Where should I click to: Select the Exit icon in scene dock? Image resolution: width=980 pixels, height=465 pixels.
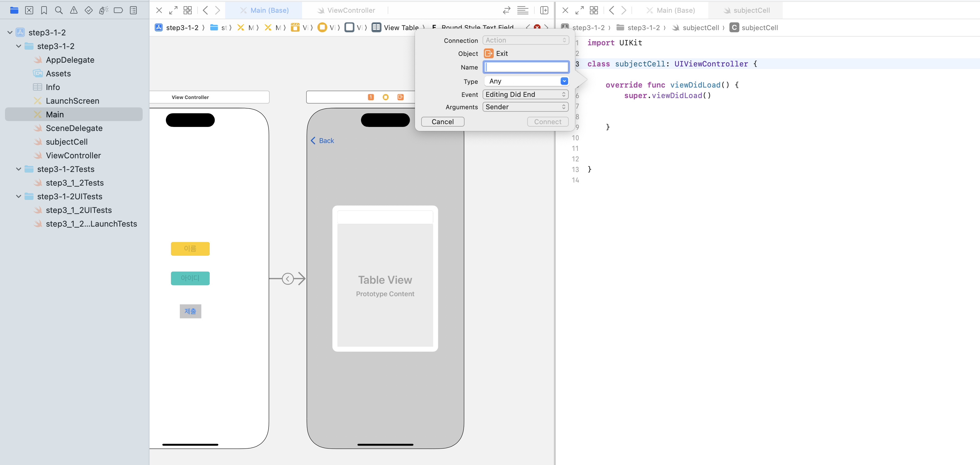coord(400,97)
